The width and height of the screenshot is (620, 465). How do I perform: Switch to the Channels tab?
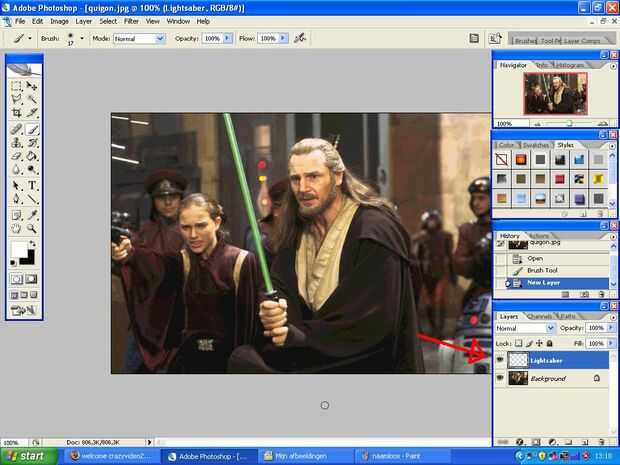[x=540, y=316]
